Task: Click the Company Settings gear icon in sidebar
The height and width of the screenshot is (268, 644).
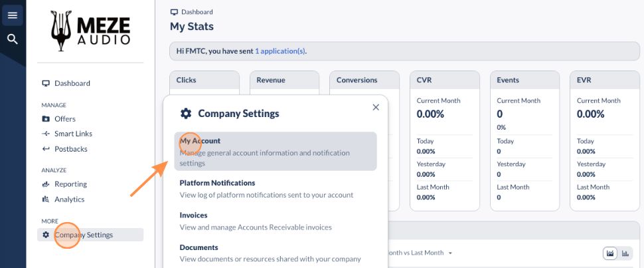Action: pyautogui.click(x=46, y=235)
